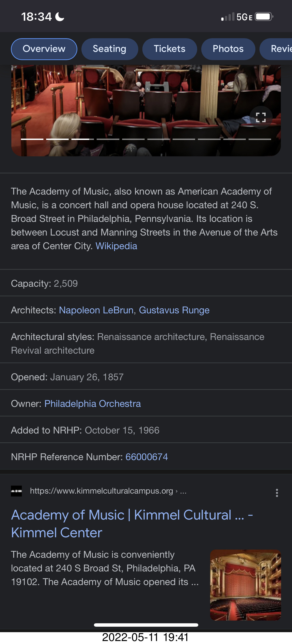Tap the Kimmel Cultural Campus site favicon

pos(16,491)
